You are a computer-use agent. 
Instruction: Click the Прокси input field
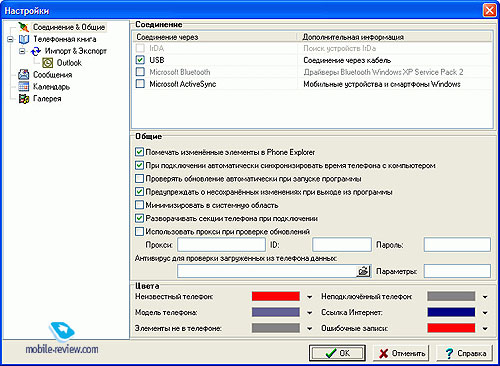(221, 245)
